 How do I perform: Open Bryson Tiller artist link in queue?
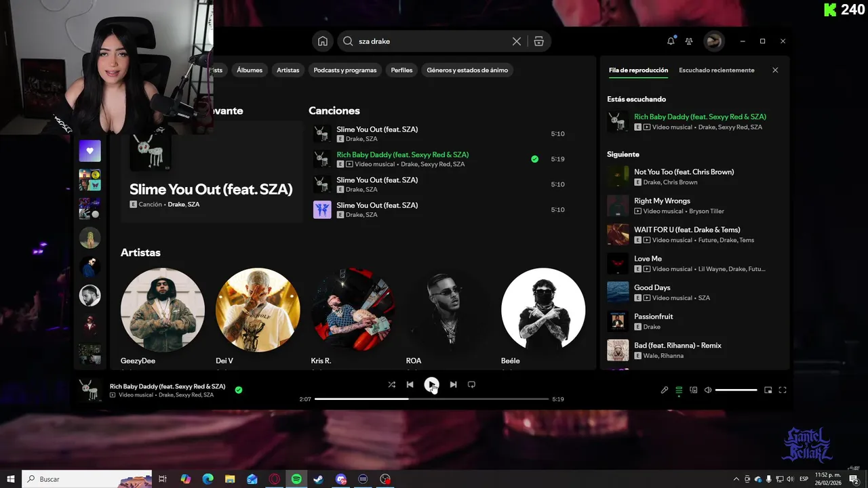point(707,211)
